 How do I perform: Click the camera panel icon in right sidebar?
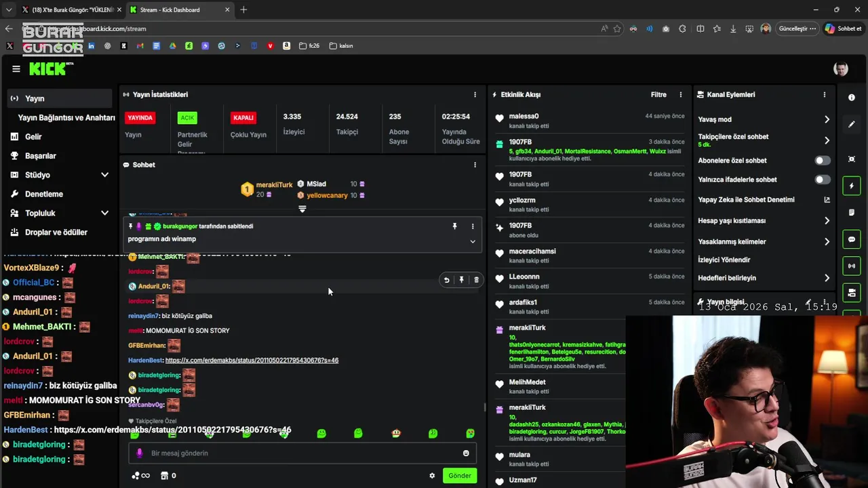pyautogui.click(x=852, y=293)
